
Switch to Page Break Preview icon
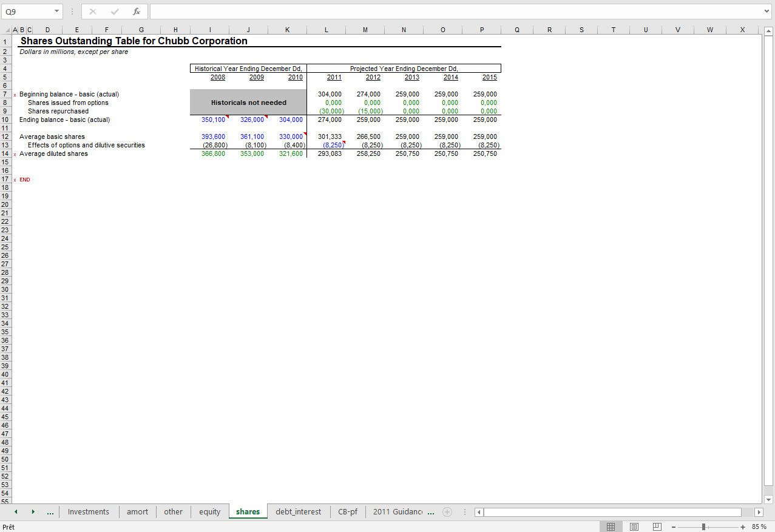657,527
